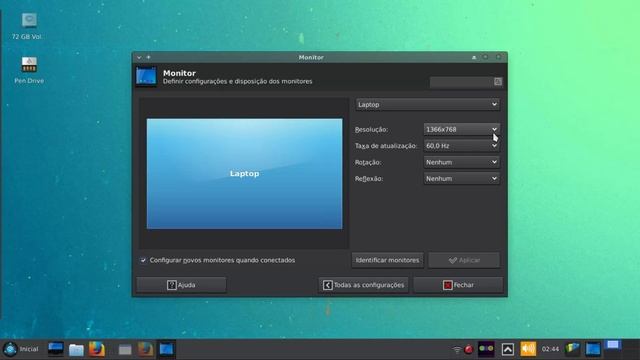Click the Ajuda button
Screen dimensions: 640x360
click(181, 285)
